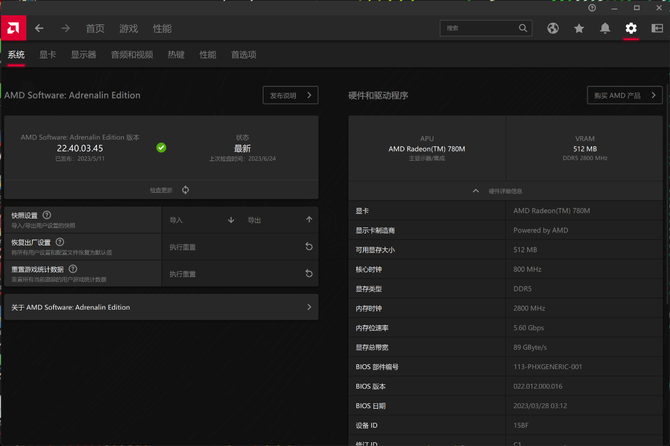The image size is (670, 446).
Task: Click the 导出 up arrow icon
Action: tap(309, 220)
